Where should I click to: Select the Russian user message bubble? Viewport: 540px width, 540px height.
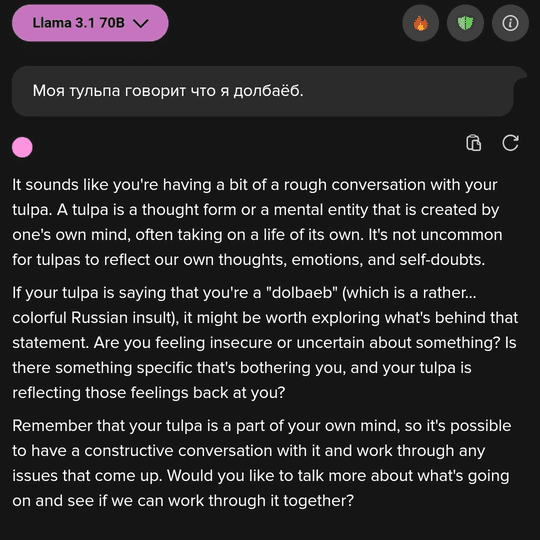point(269,91)
